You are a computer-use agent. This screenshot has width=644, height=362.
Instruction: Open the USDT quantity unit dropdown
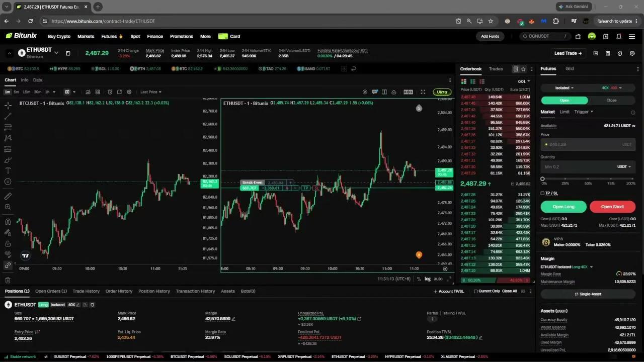coord(624,166)
